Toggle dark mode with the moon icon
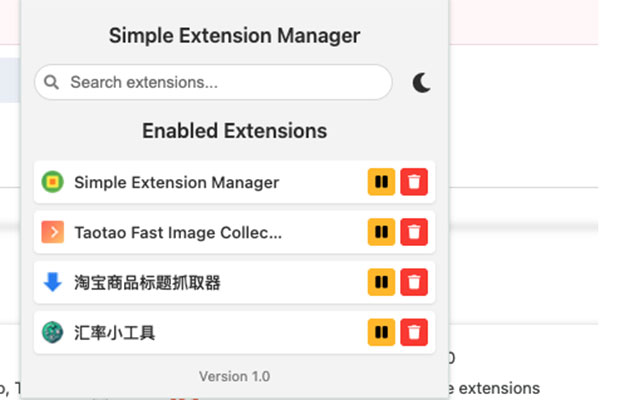This screenshot has width=640, height=400. 421,82
